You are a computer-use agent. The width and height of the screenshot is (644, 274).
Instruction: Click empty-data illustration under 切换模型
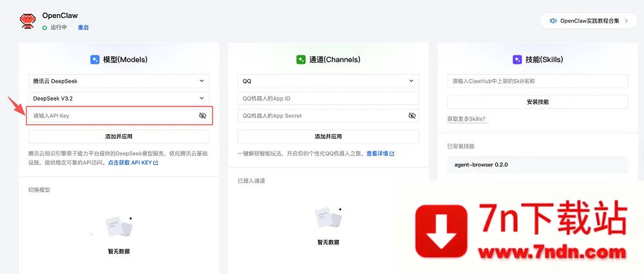tap(119, 226)
